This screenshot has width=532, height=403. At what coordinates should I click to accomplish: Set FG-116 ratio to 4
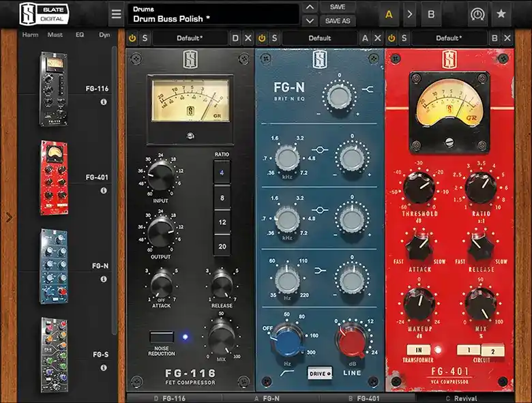(222, 173)
